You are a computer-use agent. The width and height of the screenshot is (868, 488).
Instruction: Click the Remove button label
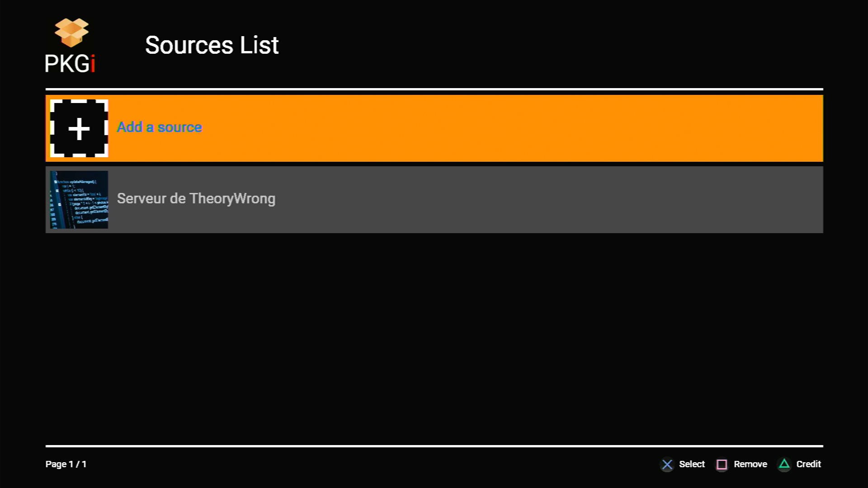(750, 464)
